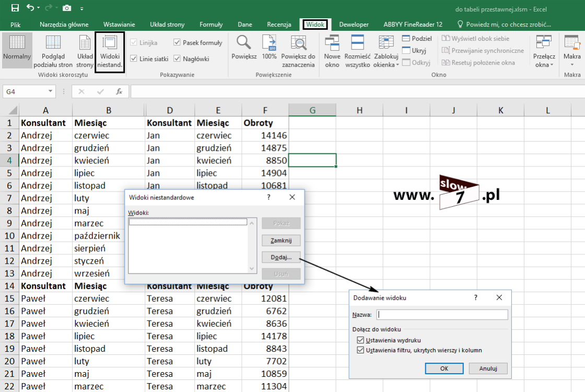Screen dimensions: 585x392
Task: Click Podziel window split
Action: tap(417, 39)
